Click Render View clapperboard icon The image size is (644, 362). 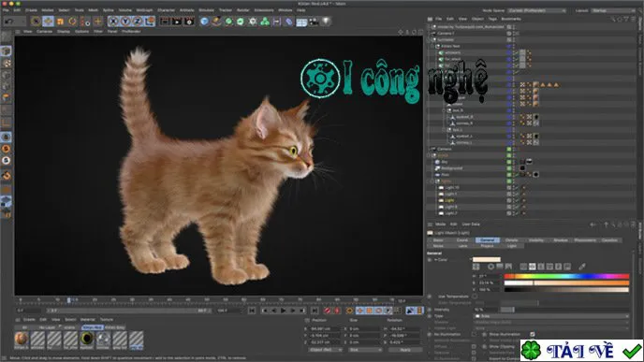pos(165,22)
